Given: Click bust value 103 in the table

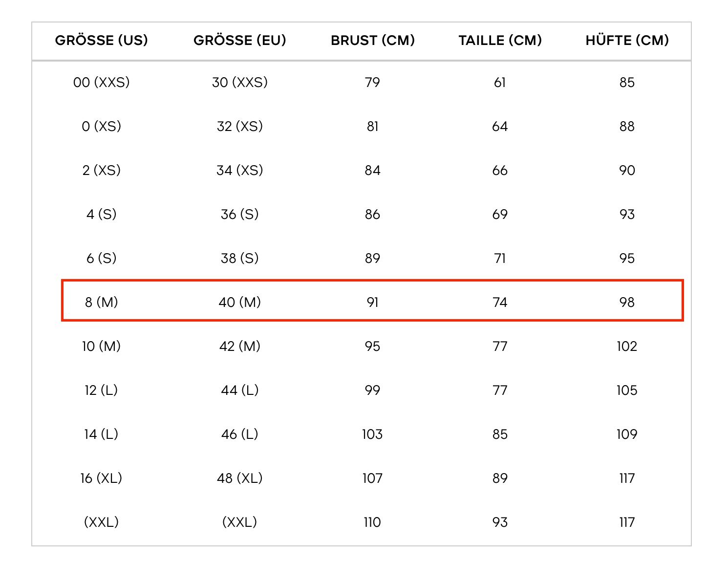Looking at the screenshot, I should [x=372, y=434].
